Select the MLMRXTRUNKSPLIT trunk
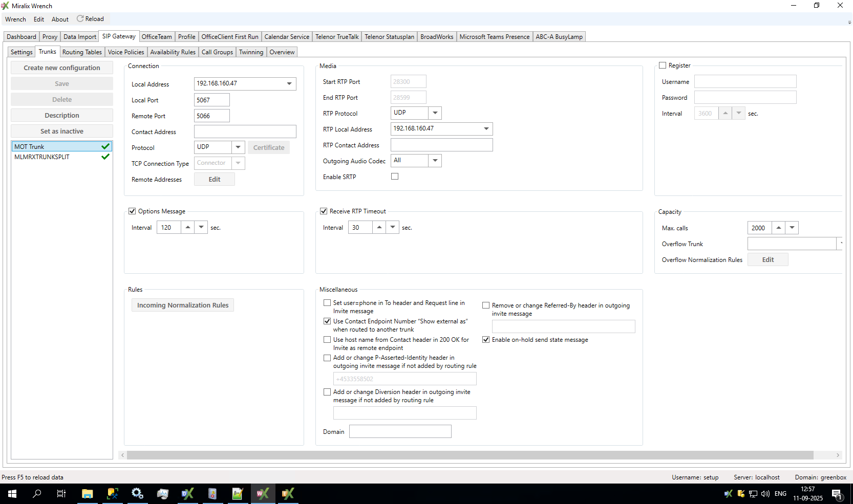853x504 pixels. click(62, 157)
